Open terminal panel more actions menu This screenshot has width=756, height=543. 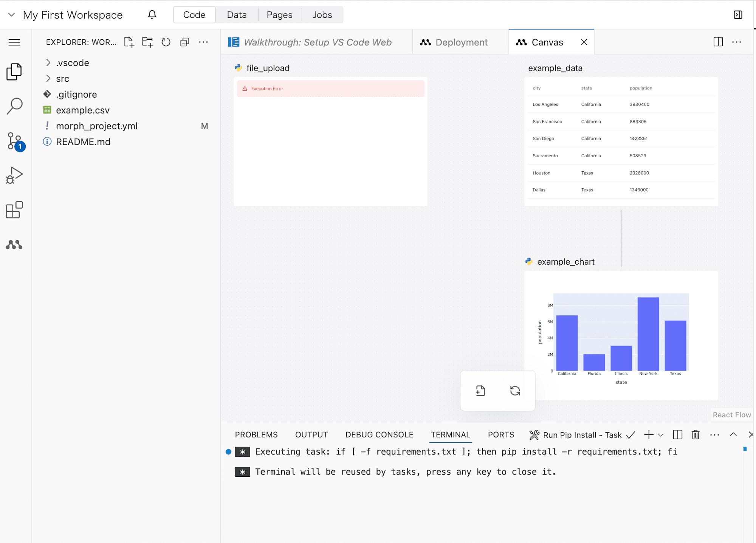point(714,435)
